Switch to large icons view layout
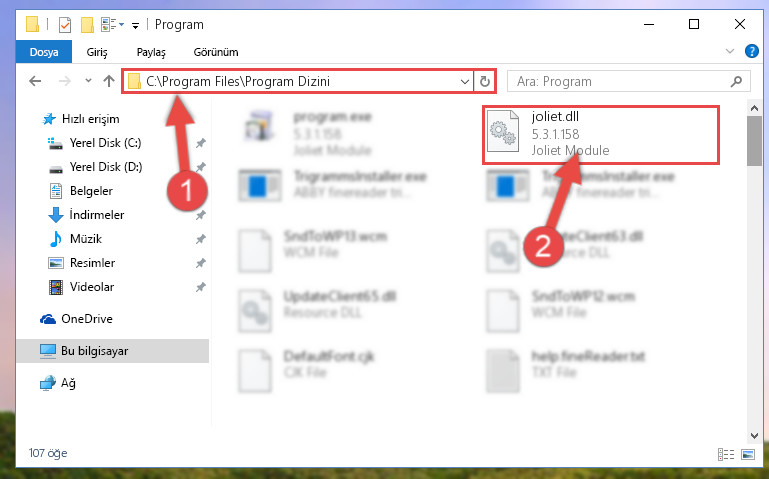 [x=748, y=454]
